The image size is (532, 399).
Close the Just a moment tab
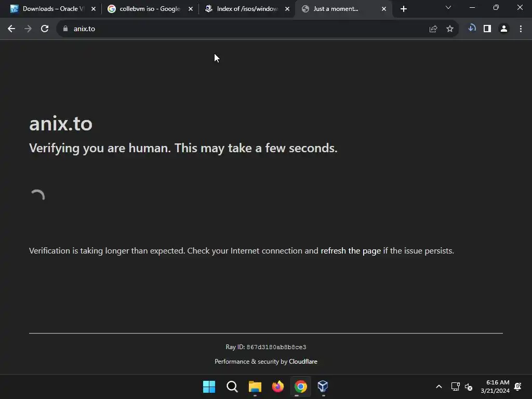(384, 9)
